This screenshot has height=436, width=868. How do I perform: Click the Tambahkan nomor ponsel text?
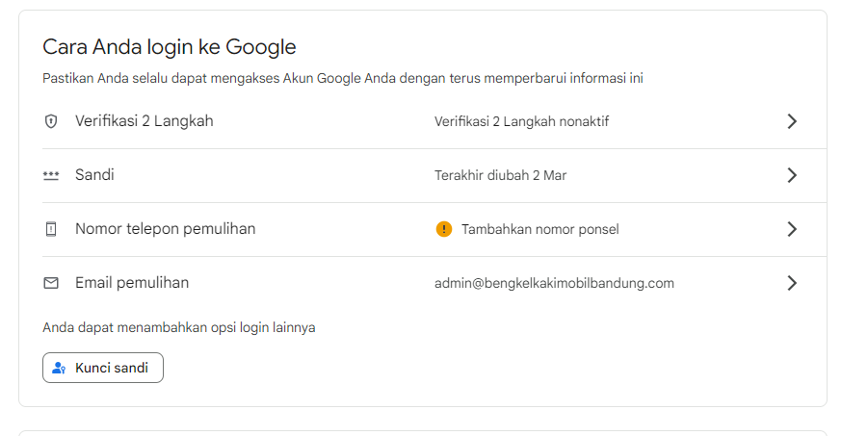[540, 230]
